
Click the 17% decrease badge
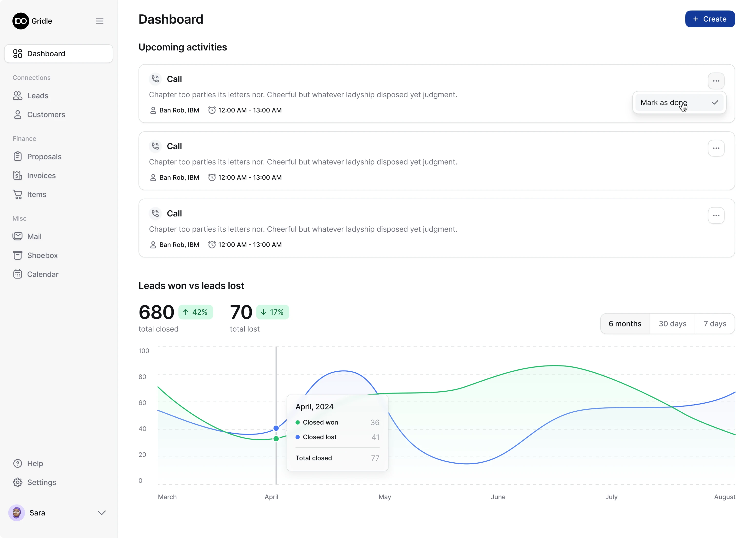coord(272,312)
